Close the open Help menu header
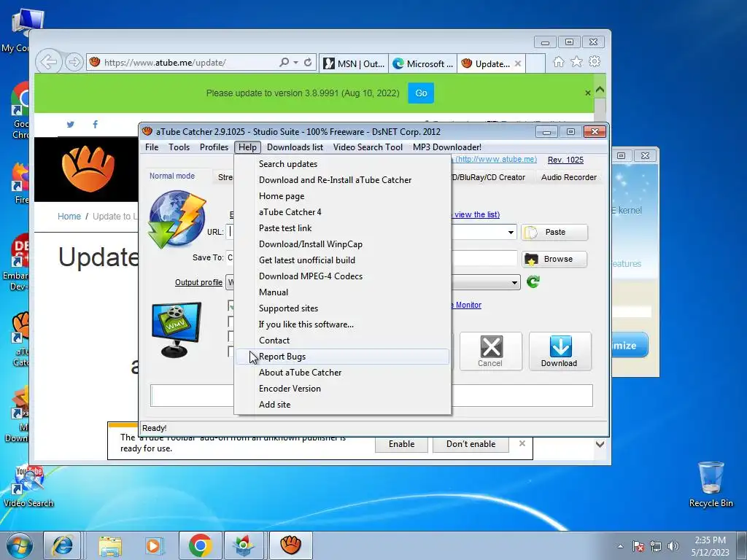 (x=248, y=147)
